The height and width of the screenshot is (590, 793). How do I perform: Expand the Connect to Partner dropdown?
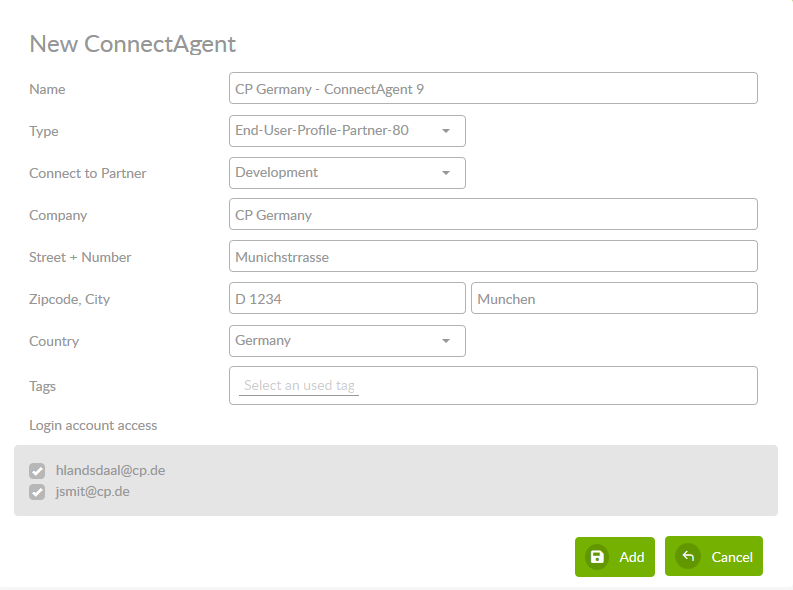pos(347,173)
